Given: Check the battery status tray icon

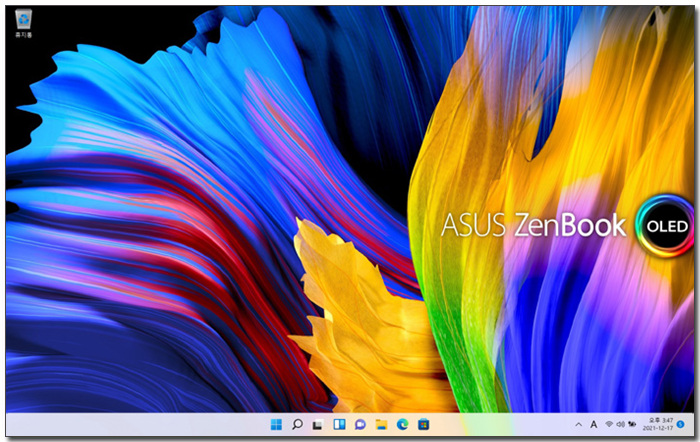Looking at the screenshot, I should click(x=632, y=424).
